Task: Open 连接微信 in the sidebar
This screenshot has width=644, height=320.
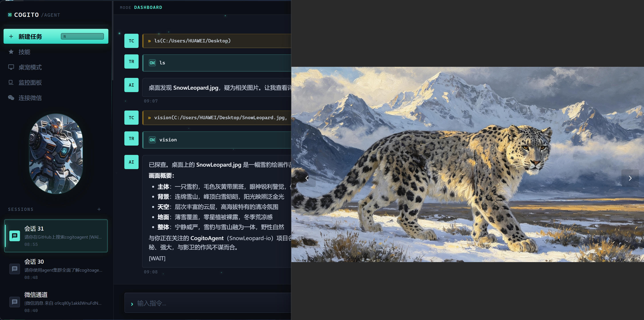Action: 56,97
